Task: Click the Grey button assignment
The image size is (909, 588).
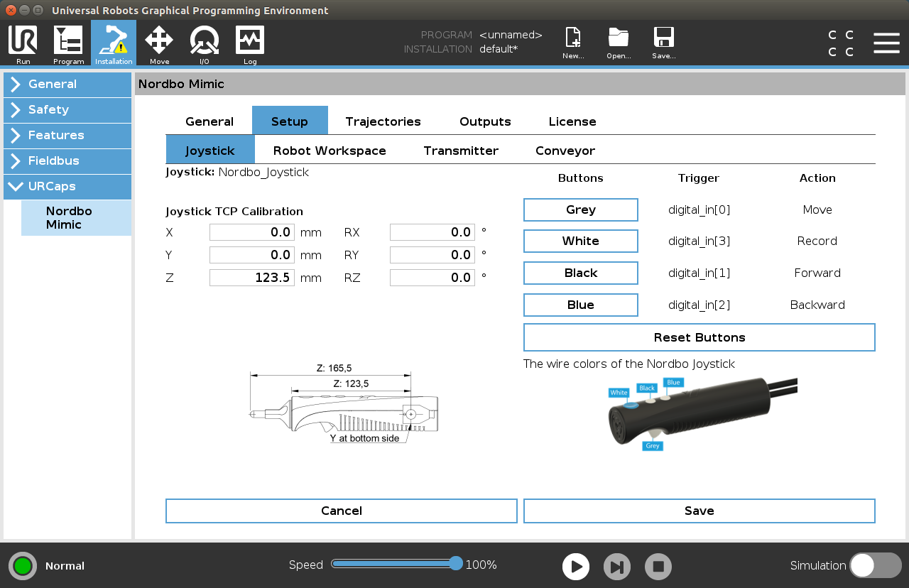Action: 581,209
